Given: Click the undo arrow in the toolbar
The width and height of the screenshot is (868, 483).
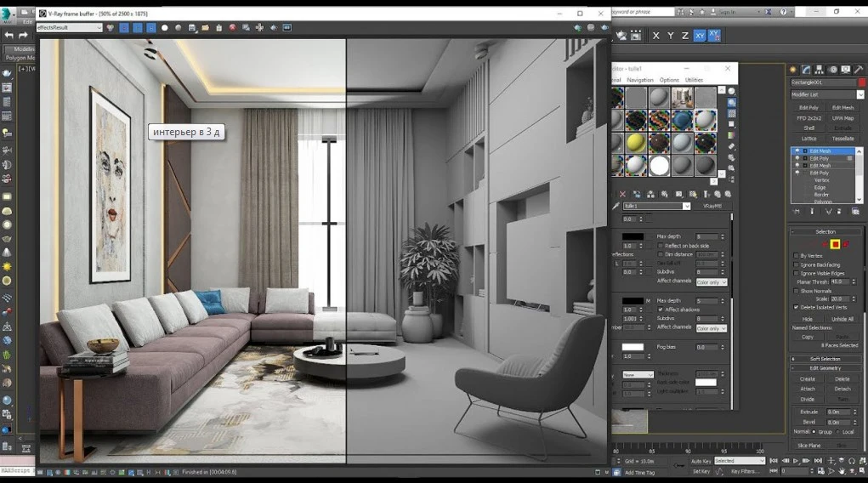Looking at the screenshot, I should coord(9,35).
